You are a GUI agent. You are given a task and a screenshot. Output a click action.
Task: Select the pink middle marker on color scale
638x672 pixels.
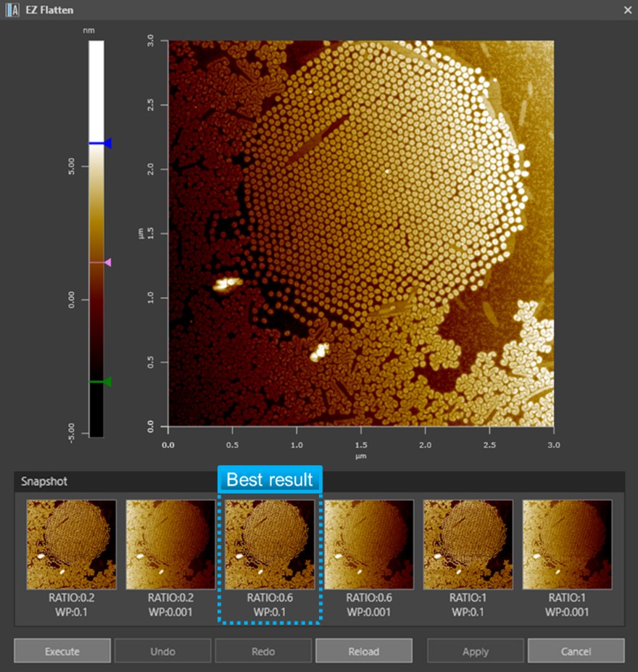coord(107,262)
